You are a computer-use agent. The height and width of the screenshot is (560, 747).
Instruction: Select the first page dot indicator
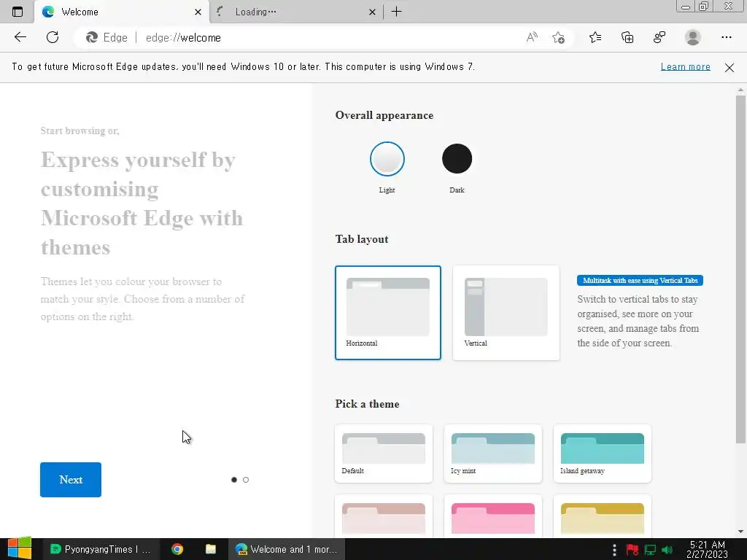click(234, 480)
